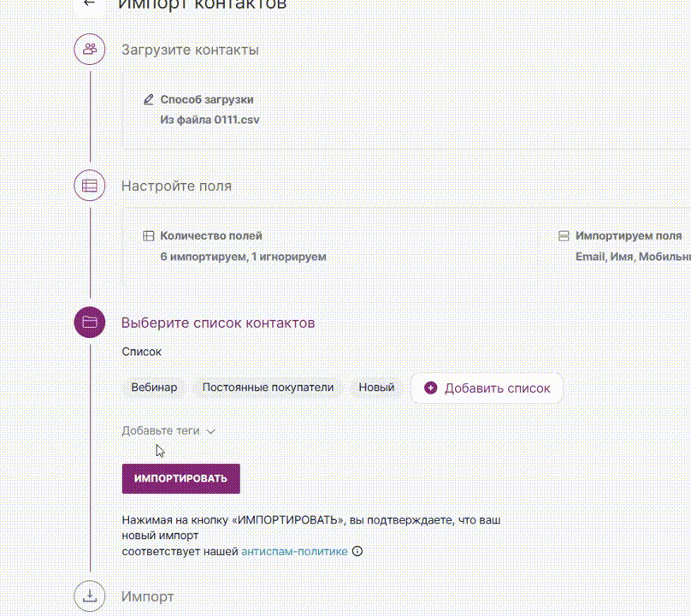The width and height of the screenshot is (691, 616).
Task: Open the Загрузите контакты step
Action: pyautogui.click(x=190, y=50)
